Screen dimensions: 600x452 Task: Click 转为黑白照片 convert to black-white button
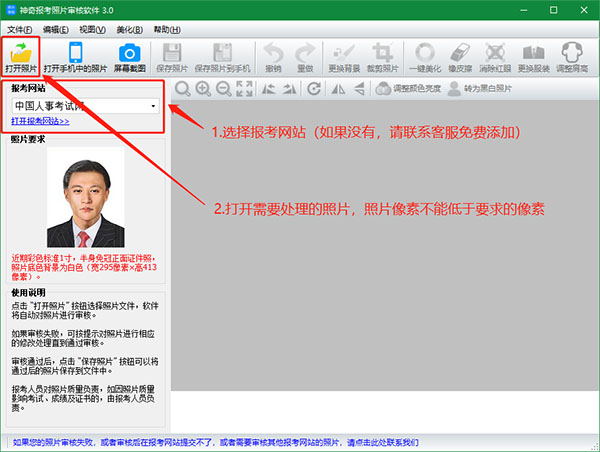coord(479,89)
